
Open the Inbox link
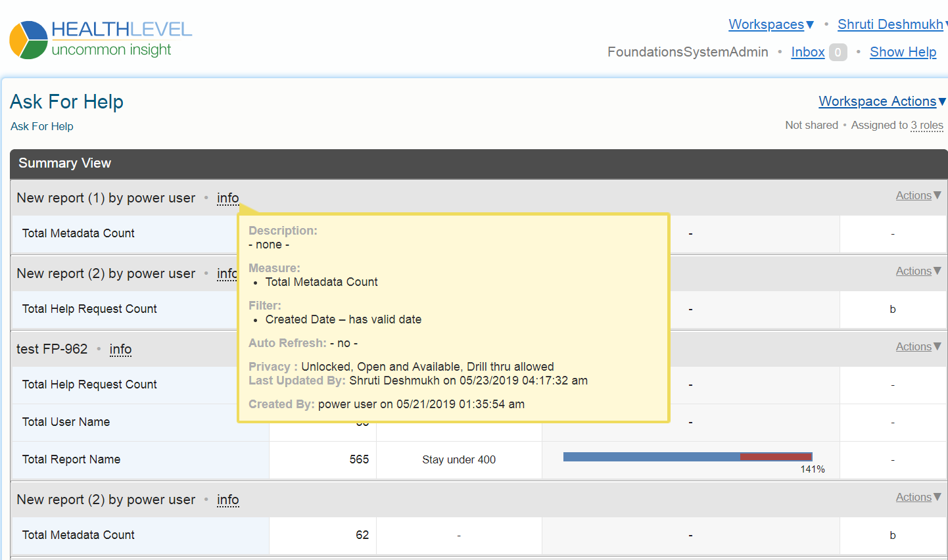click(x=807, y=52)
